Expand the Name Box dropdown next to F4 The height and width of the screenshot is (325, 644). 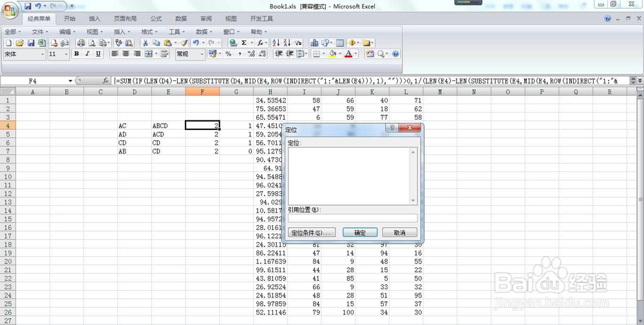pyautogui.click(x=70, y=81)
